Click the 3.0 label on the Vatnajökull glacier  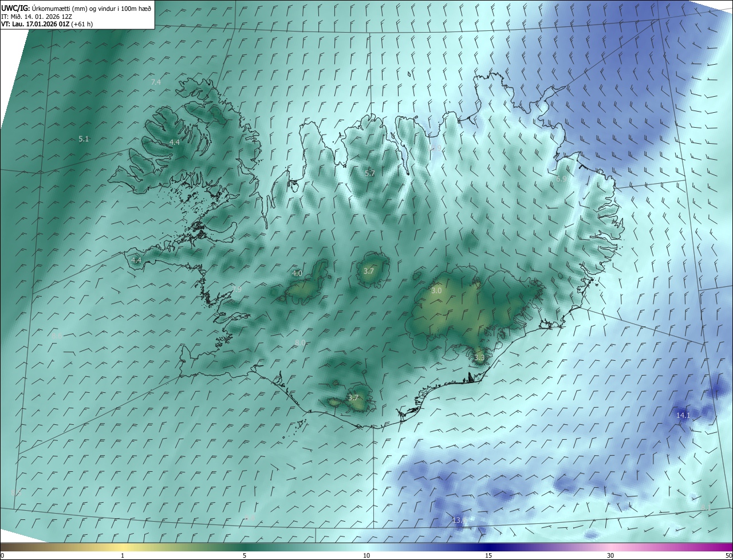[436, 291]
